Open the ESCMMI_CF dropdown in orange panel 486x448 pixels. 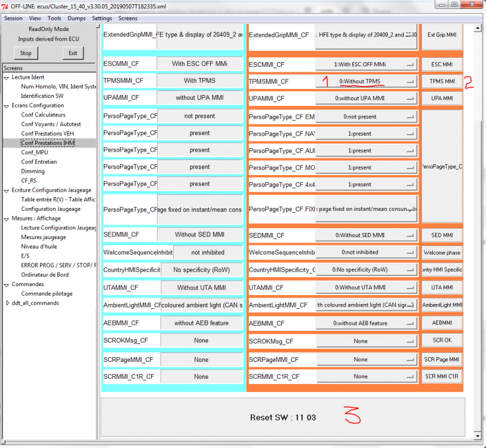366,65
